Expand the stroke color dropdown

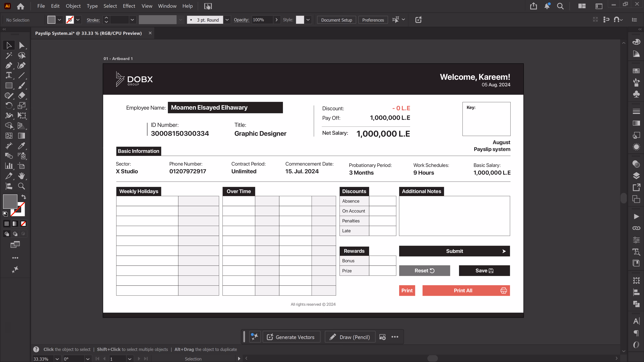click(x=78, y=20)
